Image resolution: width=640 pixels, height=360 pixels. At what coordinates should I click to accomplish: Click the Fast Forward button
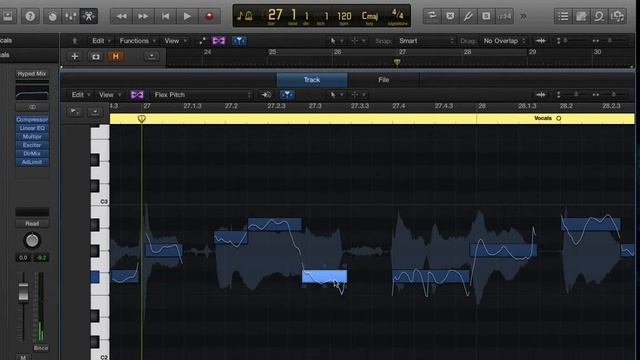(143, 16)
